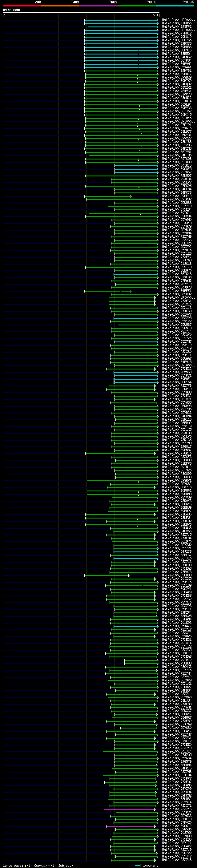This screenshot has height=868, width=197.
Task: Select label UniRef100_Q852K2
Action: coord(177,88)
